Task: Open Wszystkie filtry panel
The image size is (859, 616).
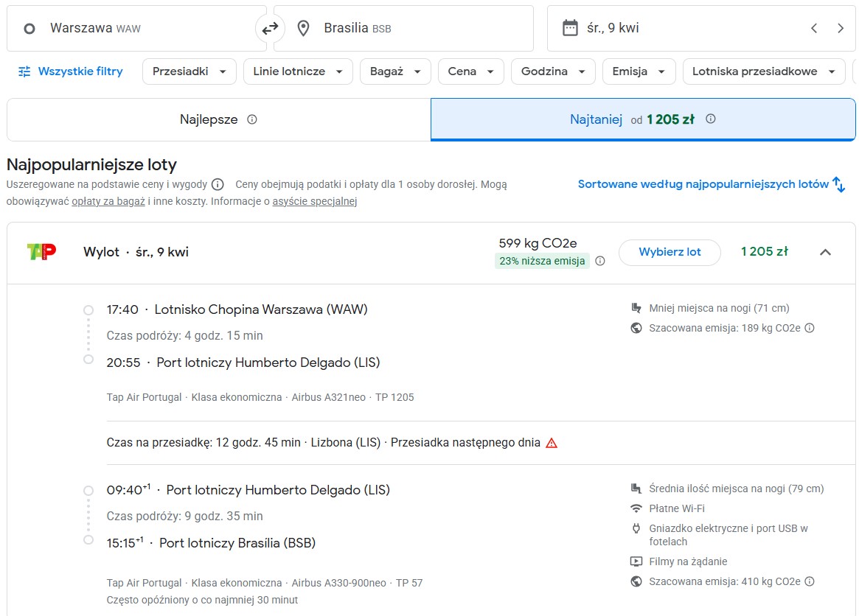Action: pos(71,71)
